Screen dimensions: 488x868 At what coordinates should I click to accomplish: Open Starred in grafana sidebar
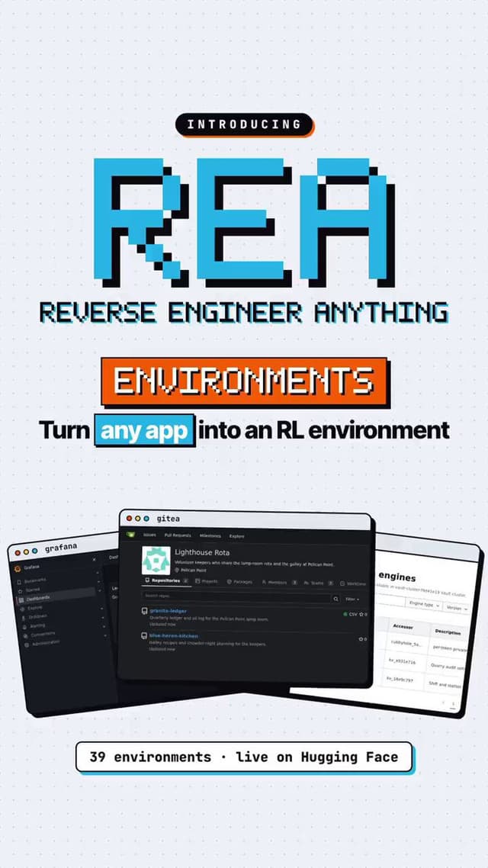coord(33,590)
